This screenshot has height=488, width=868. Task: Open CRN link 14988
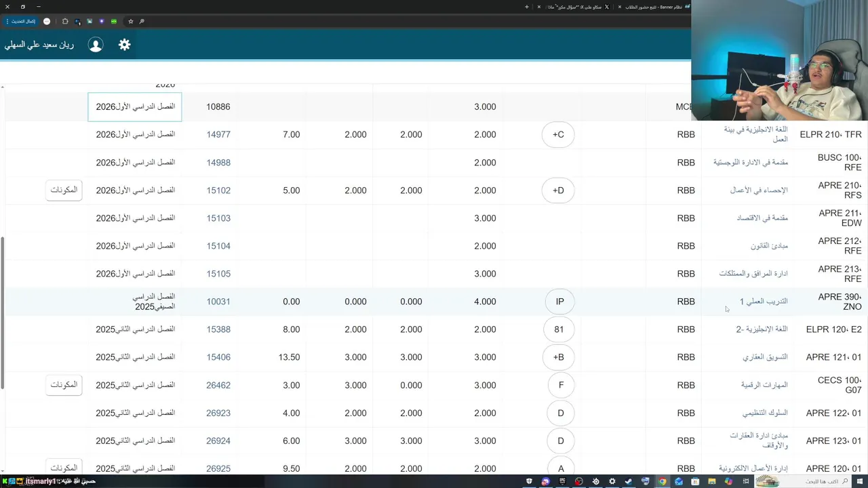tap(218, 163)
